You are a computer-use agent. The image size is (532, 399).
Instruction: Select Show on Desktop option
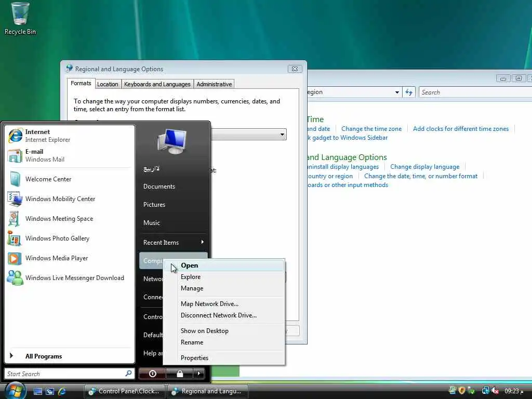[224, 331]
